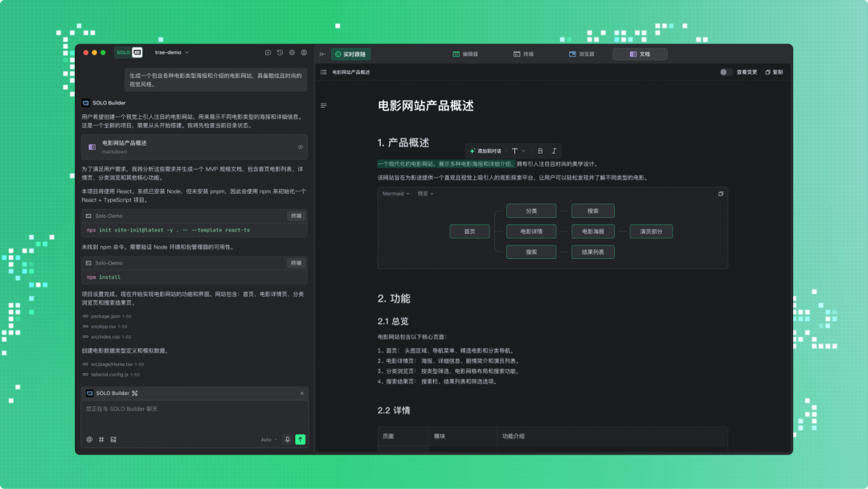The width and height of the screenshot is (868, 489).
Task: Open the settings gear in chat header
Action: 293,52
